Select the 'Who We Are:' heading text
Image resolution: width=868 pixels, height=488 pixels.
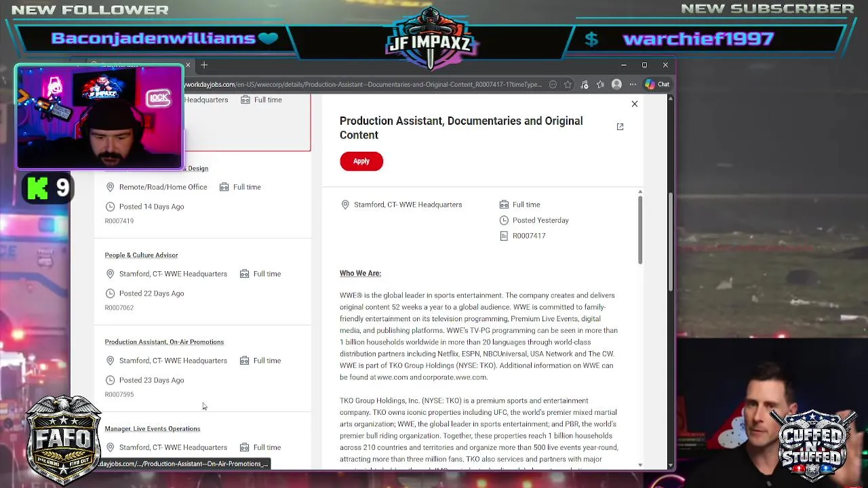(x=360, y=273)
